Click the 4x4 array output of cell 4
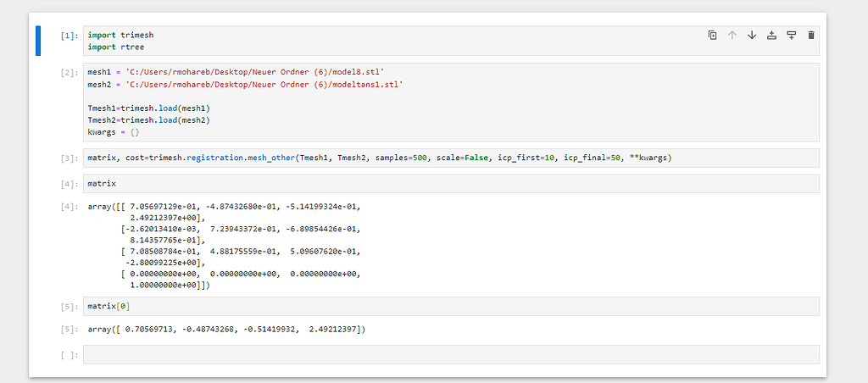 224,246
